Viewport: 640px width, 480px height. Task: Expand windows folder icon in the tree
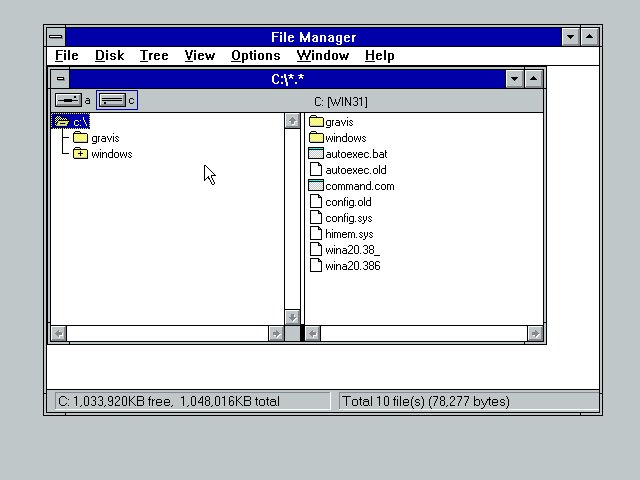click(80, 153)
